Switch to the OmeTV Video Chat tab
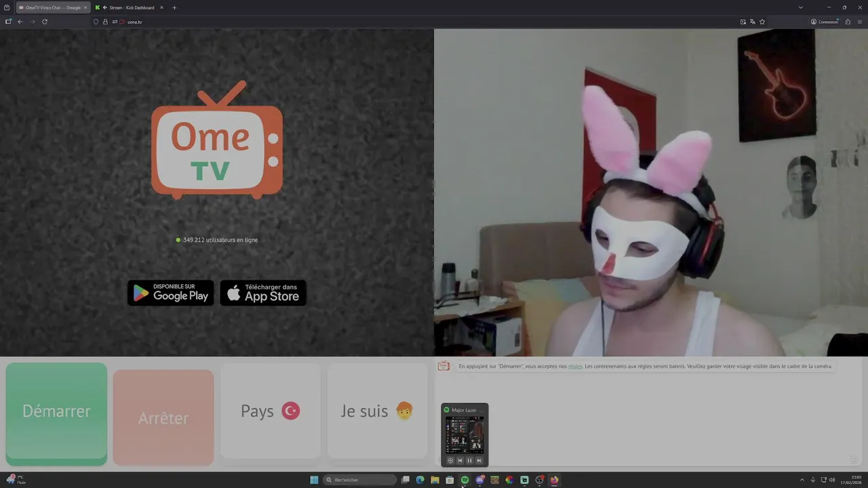Viewport: 868px width, 488px height. pyautogui.click(x=53, y=7)
